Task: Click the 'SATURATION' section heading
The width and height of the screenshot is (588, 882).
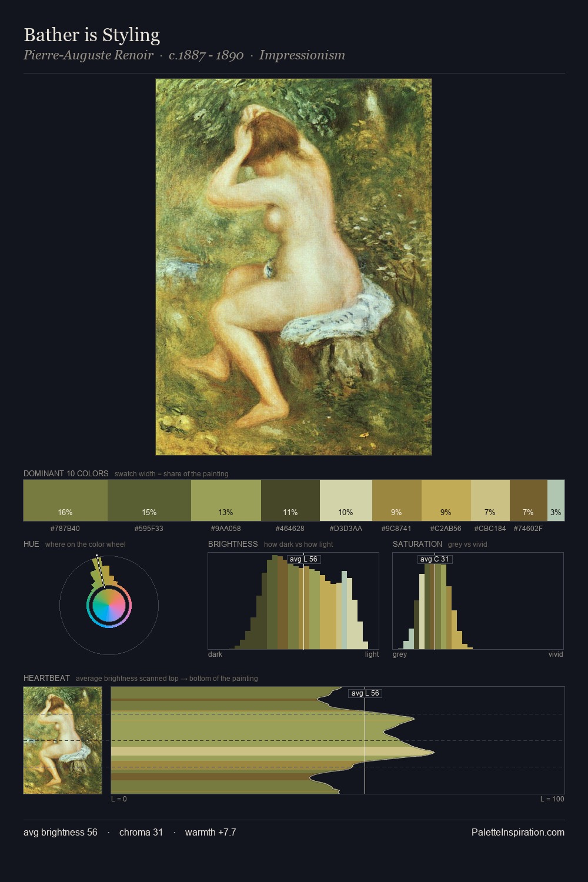Action: pos(417,544)
